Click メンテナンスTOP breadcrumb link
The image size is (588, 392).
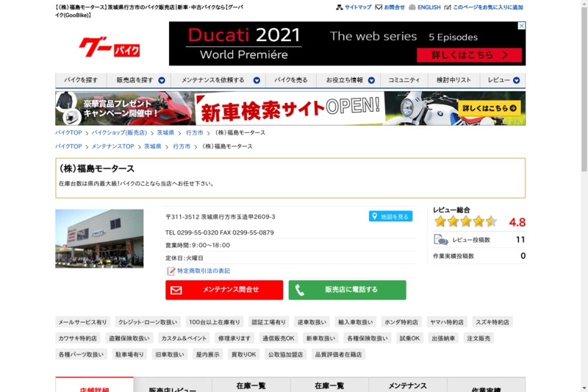(x=113, y=146)
